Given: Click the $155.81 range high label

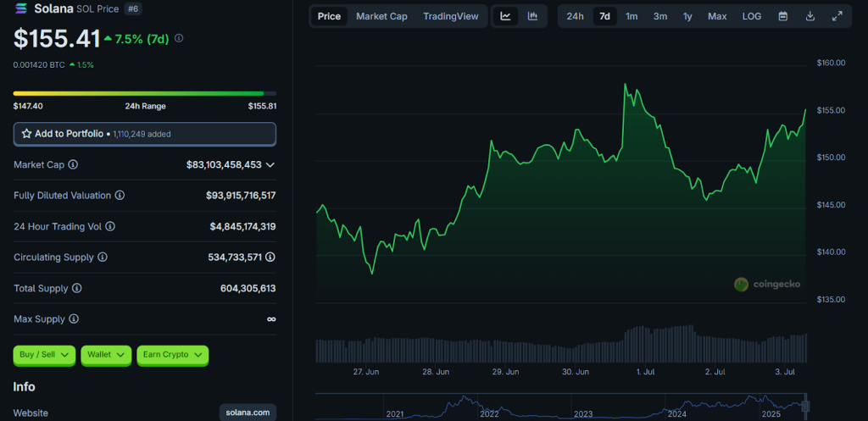Looking at the screenshot, I should coord(262,106).
